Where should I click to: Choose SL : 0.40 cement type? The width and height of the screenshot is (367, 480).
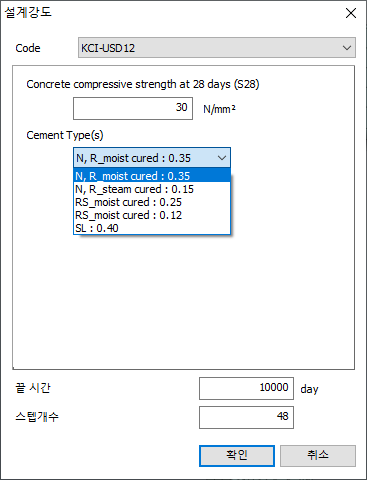[152, 228]
